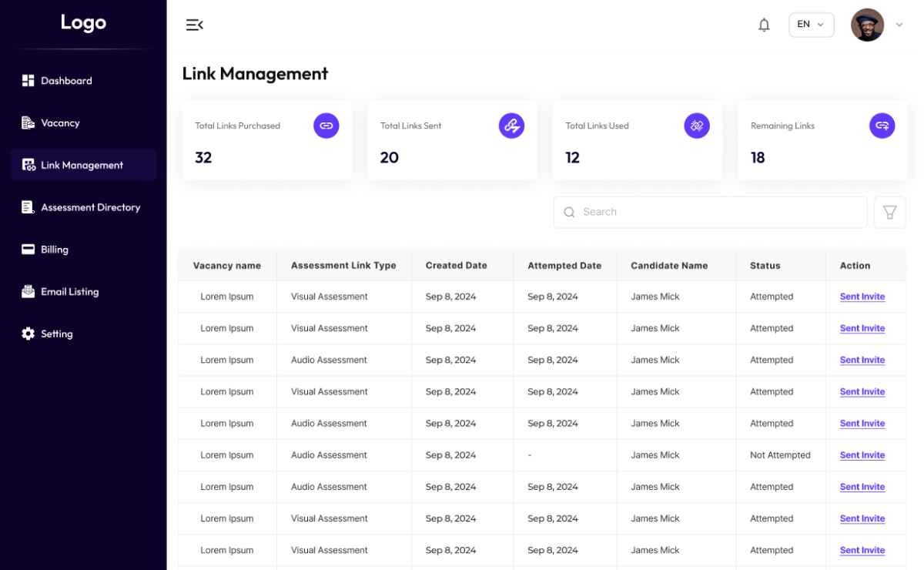Click Sent Invite in the first row

862,297
